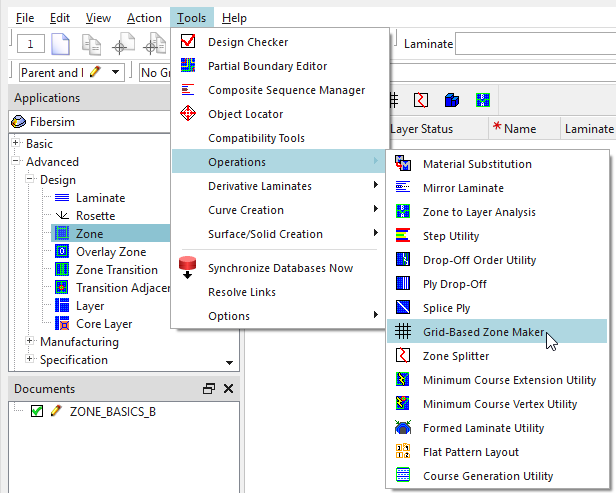616x493 pixels.
Task: Collapse the Advanced tree node
Action: pyautogui.click(x=17, y=162)
